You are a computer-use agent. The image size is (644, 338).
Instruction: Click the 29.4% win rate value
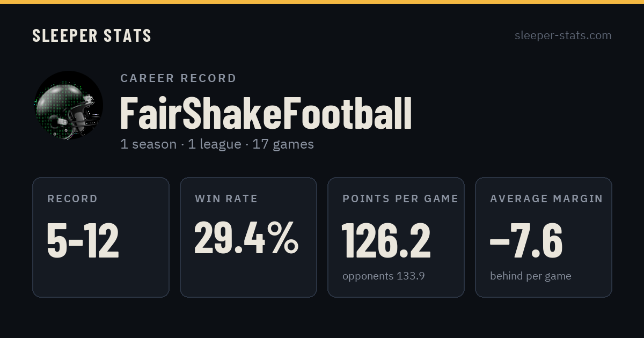(246, 238)
